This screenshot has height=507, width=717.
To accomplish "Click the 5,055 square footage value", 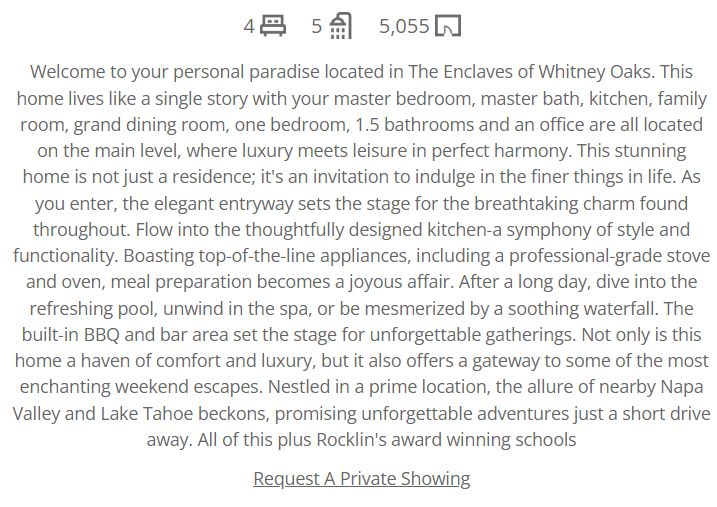I will pyautogui.click(x=404, y=26).
